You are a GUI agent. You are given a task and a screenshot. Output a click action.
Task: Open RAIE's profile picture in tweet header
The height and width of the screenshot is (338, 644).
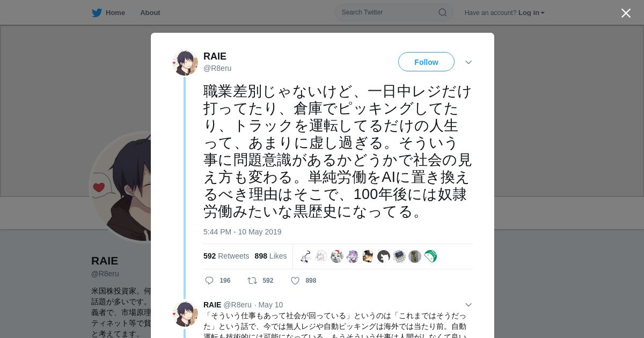(185, 63)
